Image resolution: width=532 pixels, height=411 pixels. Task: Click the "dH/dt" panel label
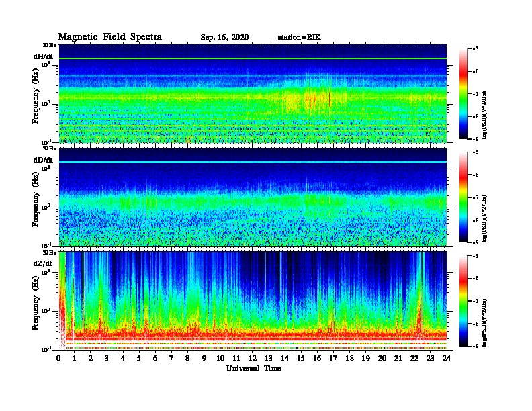coord(43,56)
